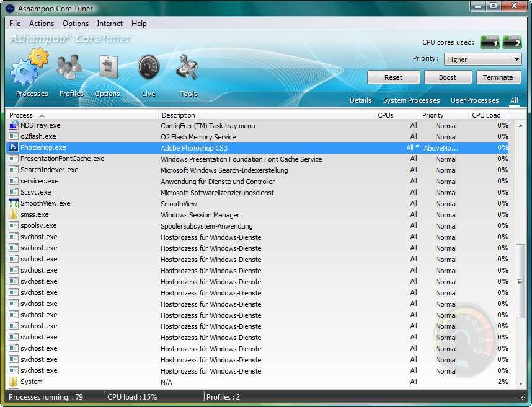Open the Processes gears icon
Screen dimensions: 532x407
click(29, 69)
